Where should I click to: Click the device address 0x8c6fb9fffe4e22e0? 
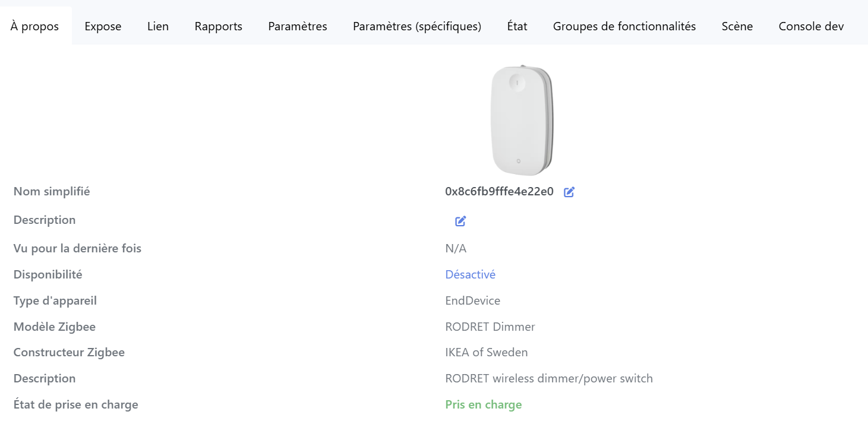499,191
